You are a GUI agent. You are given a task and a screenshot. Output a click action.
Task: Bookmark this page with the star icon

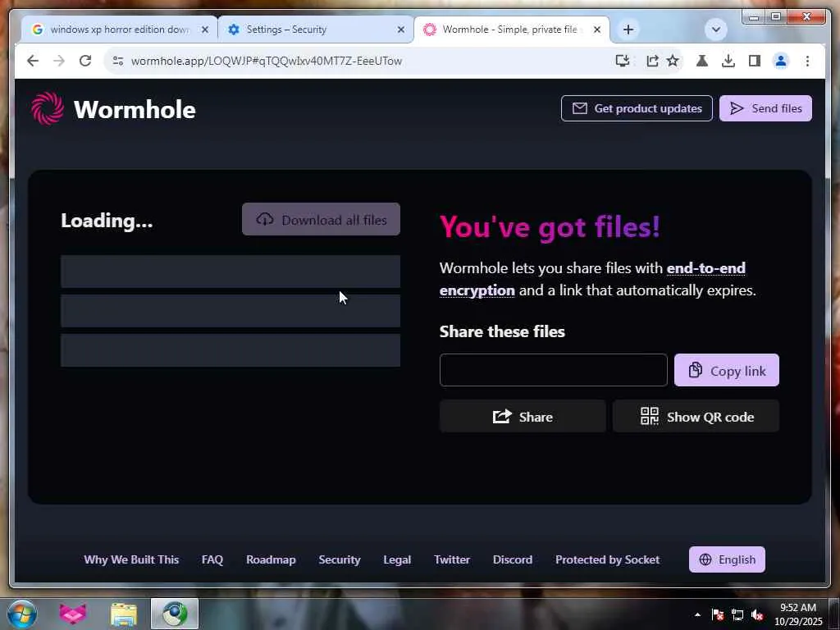(673, 61)
